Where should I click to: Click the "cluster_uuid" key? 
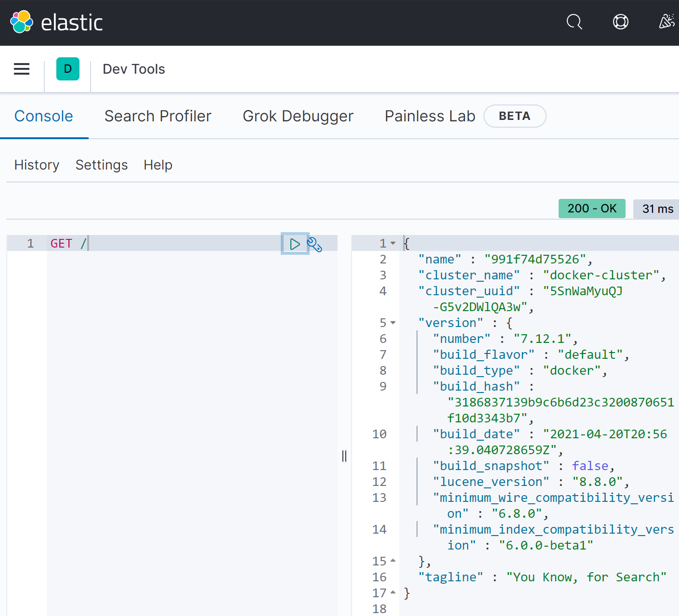tap(469, 291)
